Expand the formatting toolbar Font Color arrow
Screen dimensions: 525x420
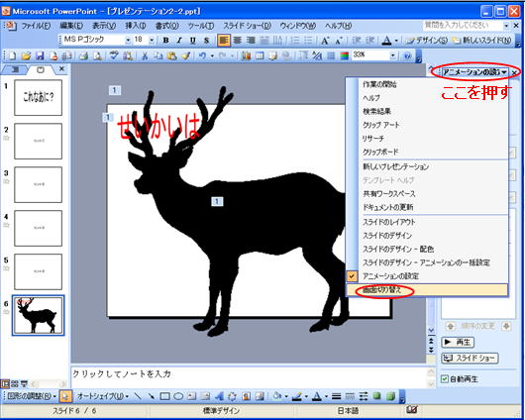tap(396, 41)
